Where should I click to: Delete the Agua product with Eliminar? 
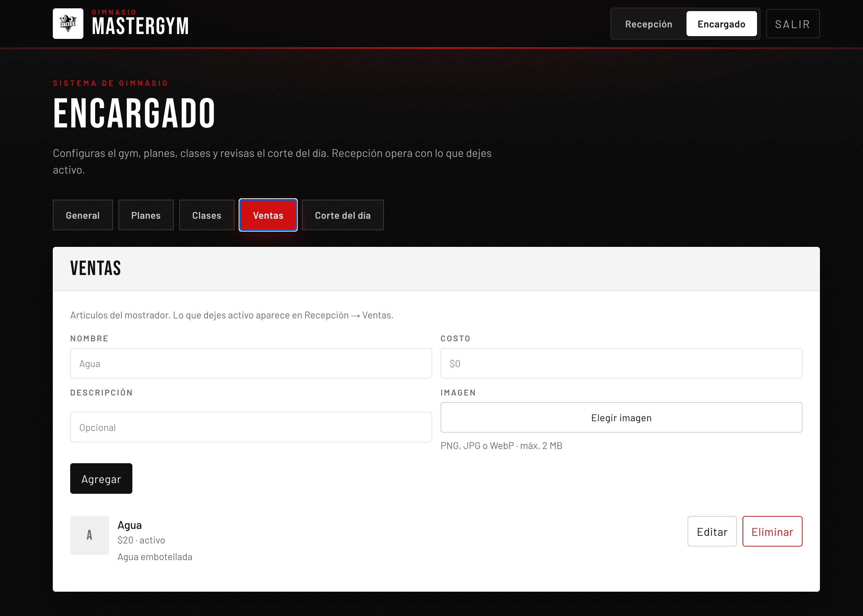(x=772, y=531)
